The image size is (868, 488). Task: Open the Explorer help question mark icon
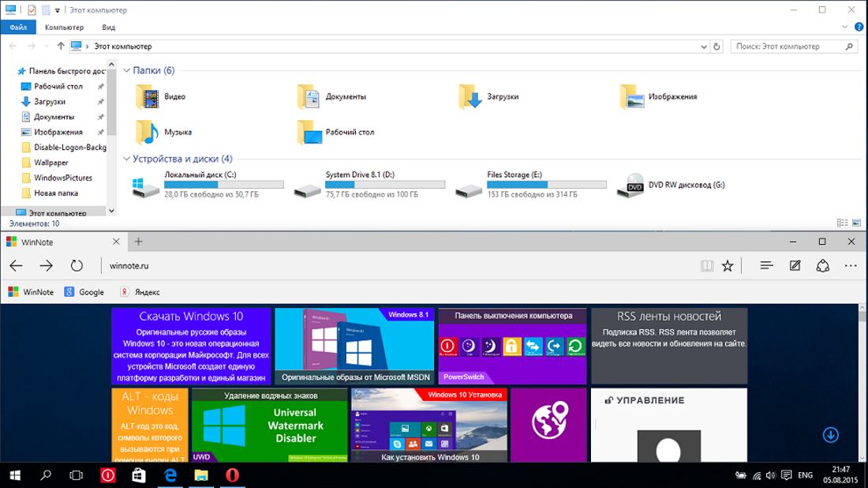pos(856,27)
